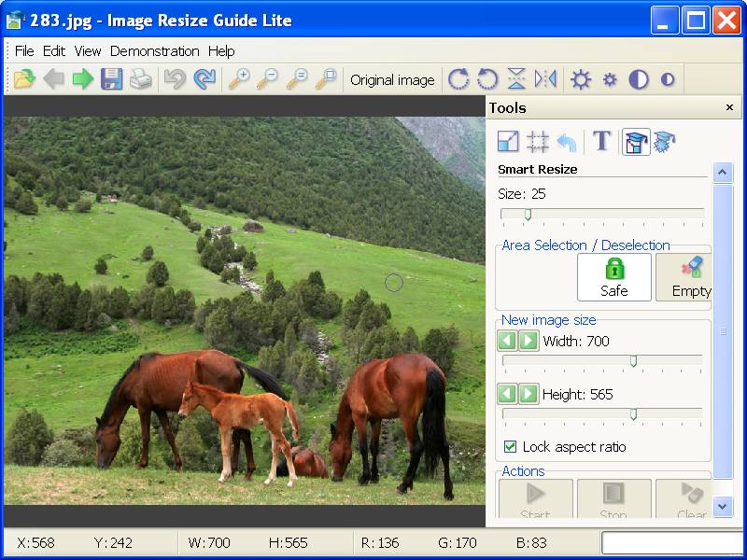
Task: Rotate image counterclockwise
Action: coord(487,79)
